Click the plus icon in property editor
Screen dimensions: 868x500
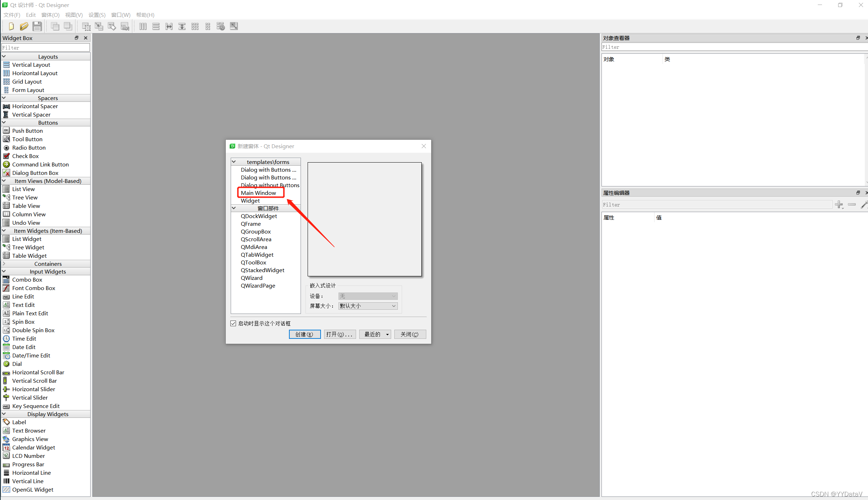tap(839, 204)
